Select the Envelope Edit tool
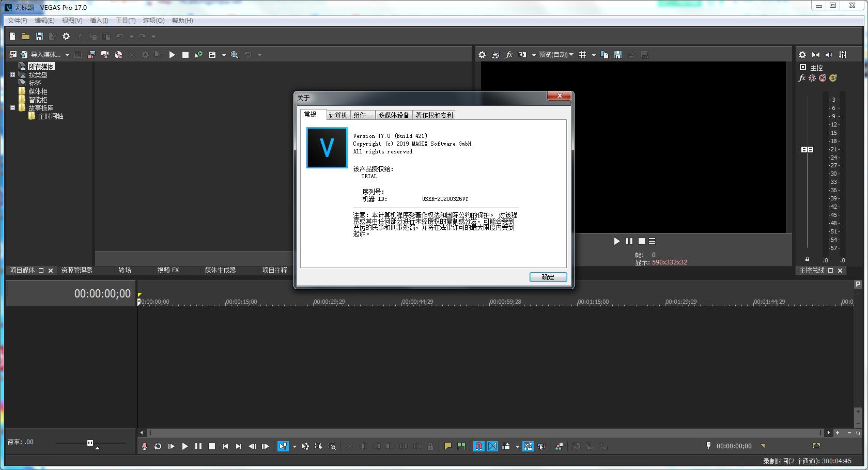 point(305,446)
